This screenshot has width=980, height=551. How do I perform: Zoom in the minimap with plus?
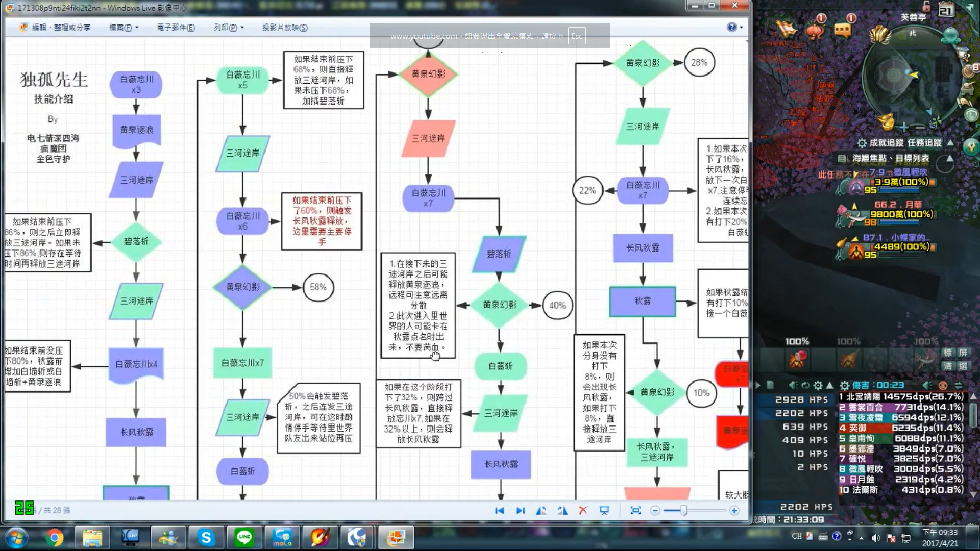[904, 127]
